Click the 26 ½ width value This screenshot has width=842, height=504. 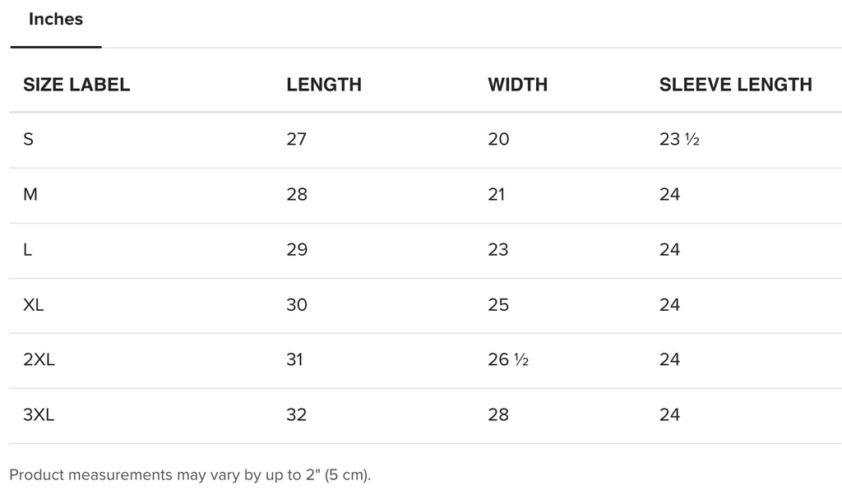508,359
